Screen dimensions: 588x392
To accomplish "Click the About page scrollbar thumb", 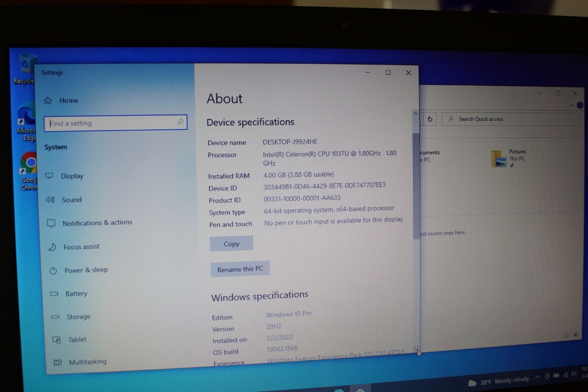I will click(416, 185).
